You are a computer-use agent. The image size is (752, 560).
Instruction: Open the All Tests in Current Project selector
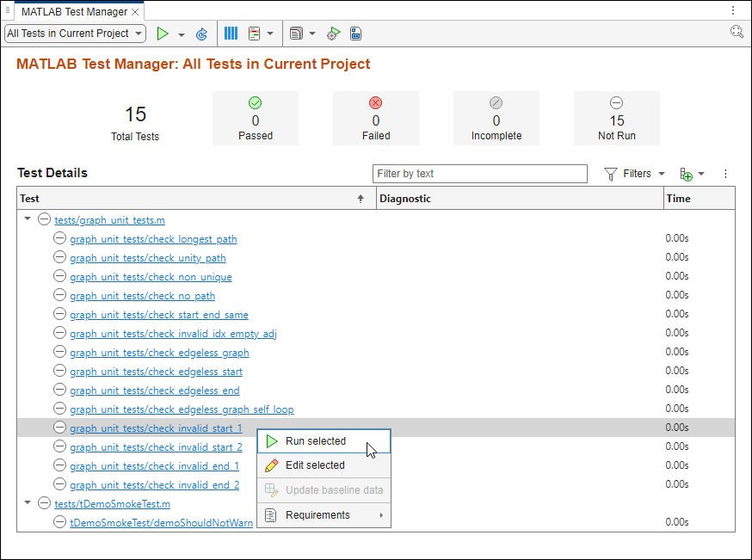pos(74,33)
